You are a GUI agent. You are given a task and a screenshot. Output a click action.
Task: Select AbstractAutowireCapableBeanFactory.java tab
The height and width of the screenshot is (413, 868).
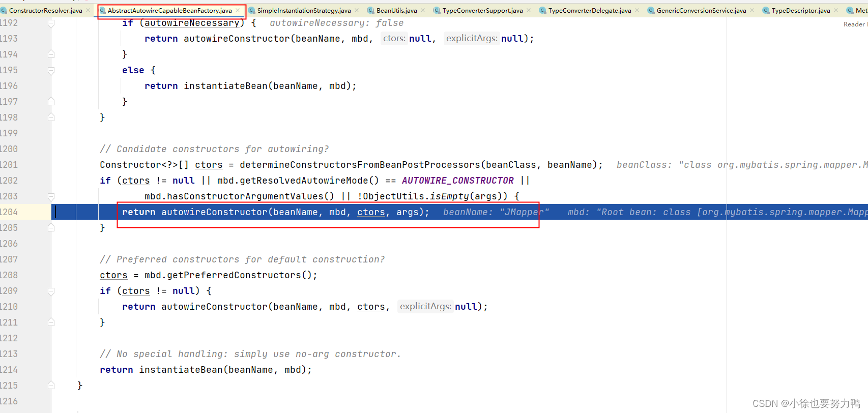point(169,10)
